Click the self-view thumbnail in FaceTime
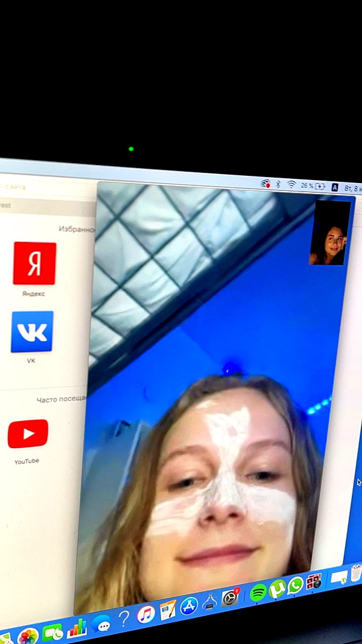 point(329,233)
